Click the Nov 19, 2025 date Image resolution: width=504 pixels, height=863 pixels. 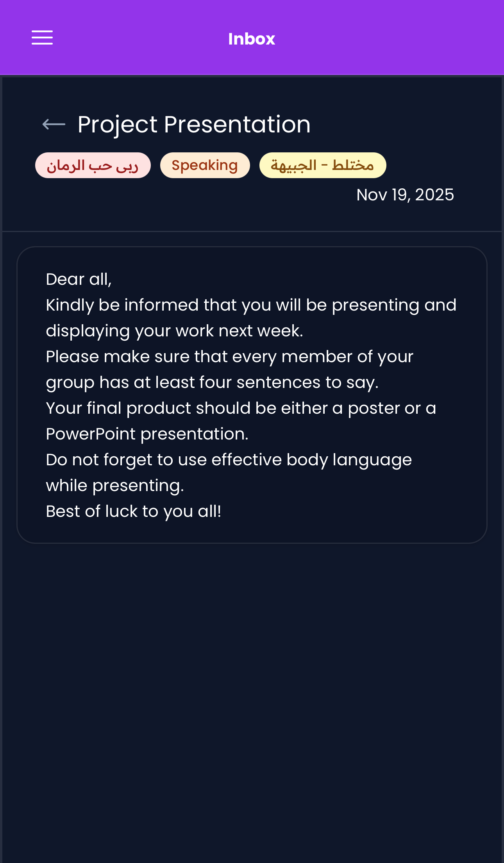click(405, 195)
